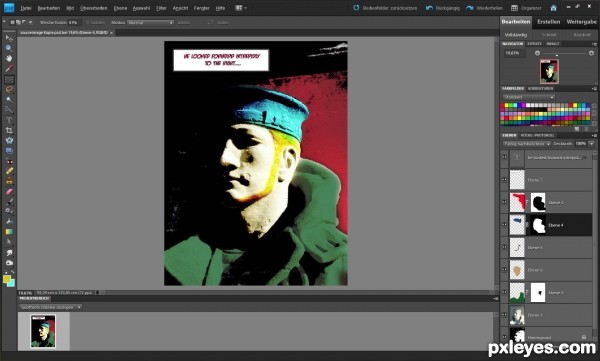Open the Modus dropdown in options bar

[150, 23]
